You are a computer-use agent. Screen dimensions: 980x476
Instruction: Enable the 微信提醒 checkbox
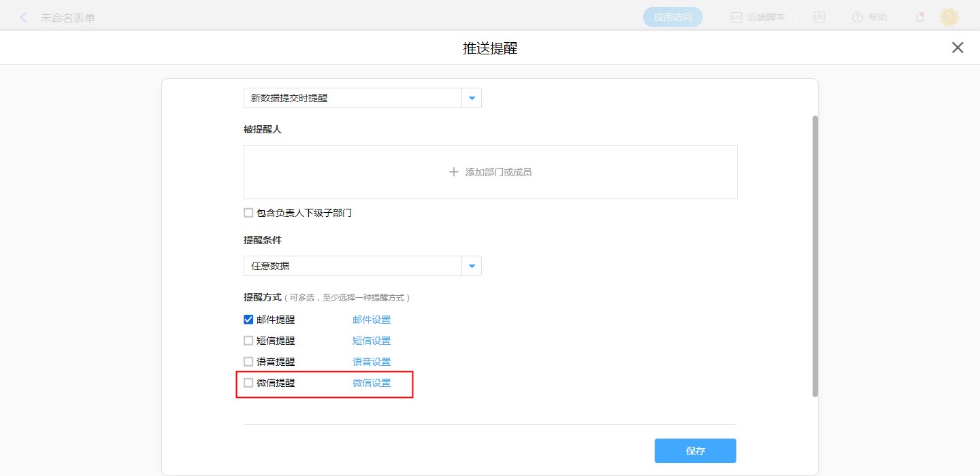pyautogui.click(x=248, y=383)
